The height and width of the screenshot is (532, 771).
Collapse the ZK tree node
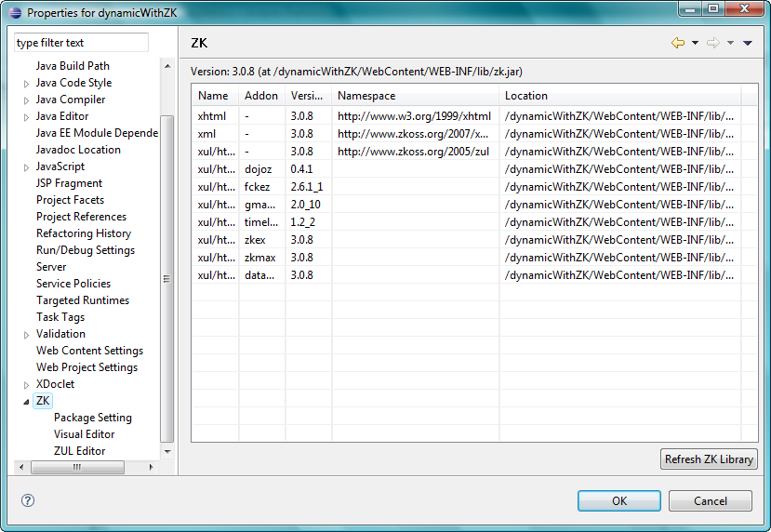[x=26, y=402]
